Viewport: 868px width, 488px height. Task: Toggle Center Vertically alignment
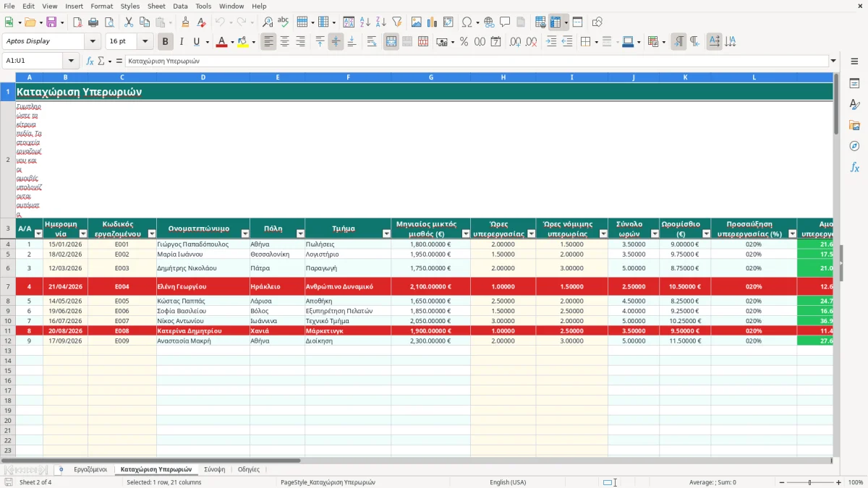[336, 42]
